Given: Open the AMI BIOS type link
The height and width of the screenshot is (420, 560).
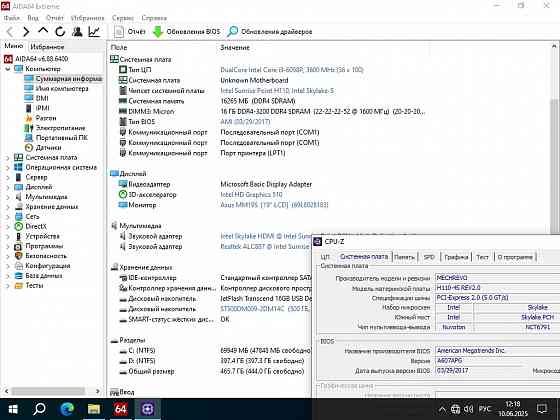Looking at the screenshot, I should 245,122.
